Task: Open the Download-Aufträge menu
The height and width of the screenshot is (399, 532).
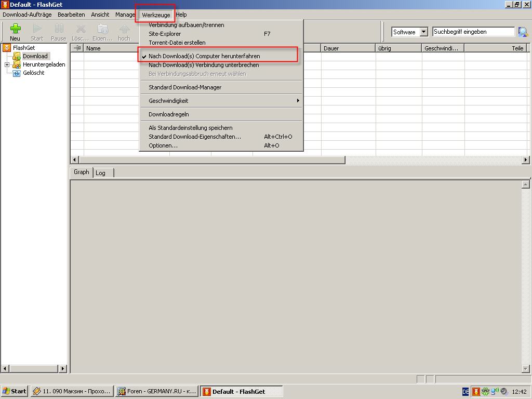Action: (x=27, y=15)
